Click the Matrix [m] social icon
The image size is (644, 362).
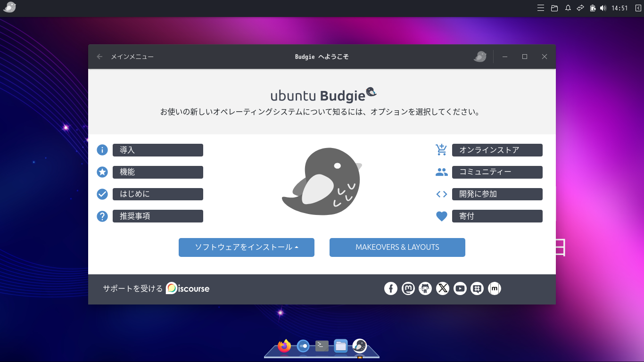point(495,288)
